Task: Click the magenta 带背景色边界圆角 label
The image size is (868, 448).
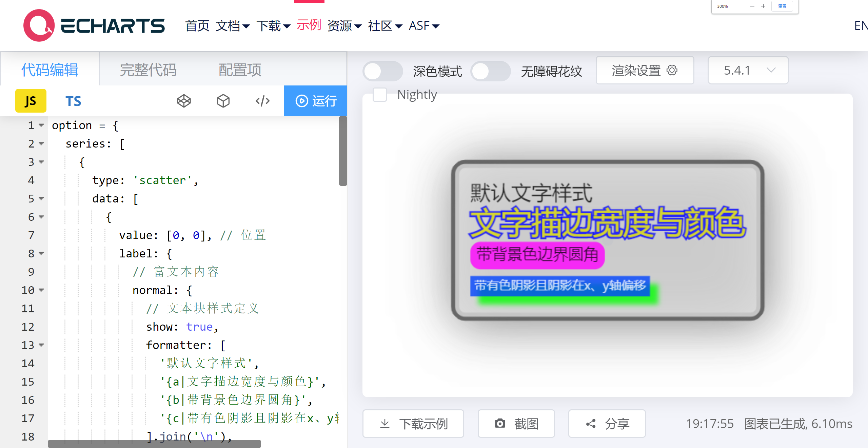Action: click(537, 255)
